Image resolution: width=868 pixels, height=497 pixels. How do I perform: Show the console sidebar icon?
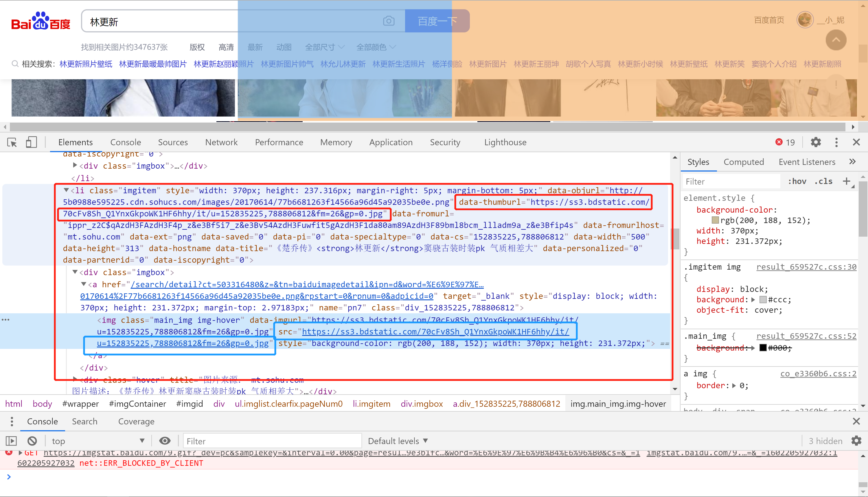pos(11,441)
